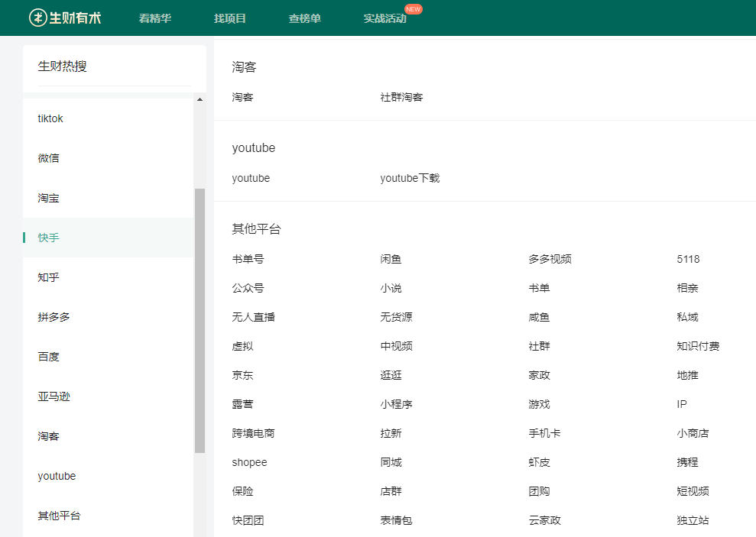Click the 知识付费 keyword

(x=698, y=346)
